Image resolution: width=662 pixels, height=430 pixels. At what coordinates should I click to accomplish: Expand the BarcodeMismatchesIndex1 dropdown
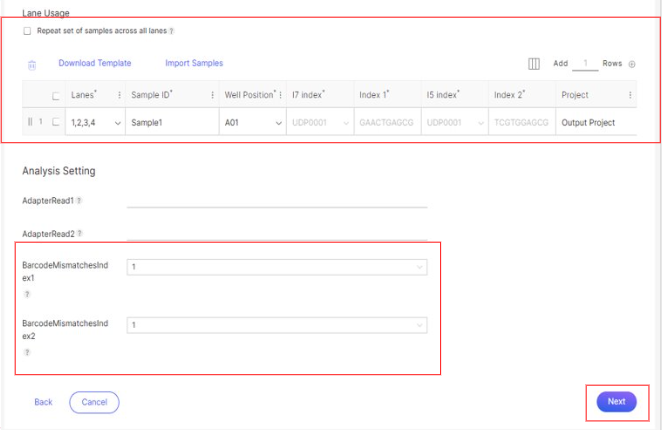[x=419, y=267]
